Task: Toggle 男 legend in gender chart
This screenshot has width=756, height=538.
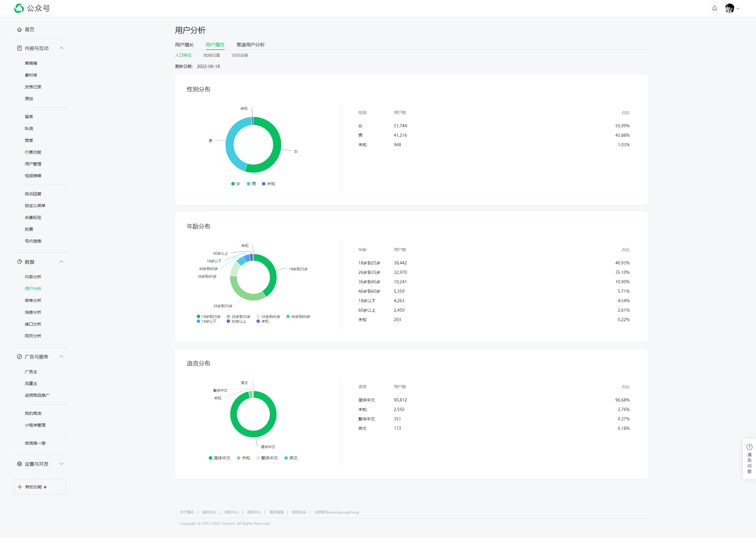Action: click(251, 184)
